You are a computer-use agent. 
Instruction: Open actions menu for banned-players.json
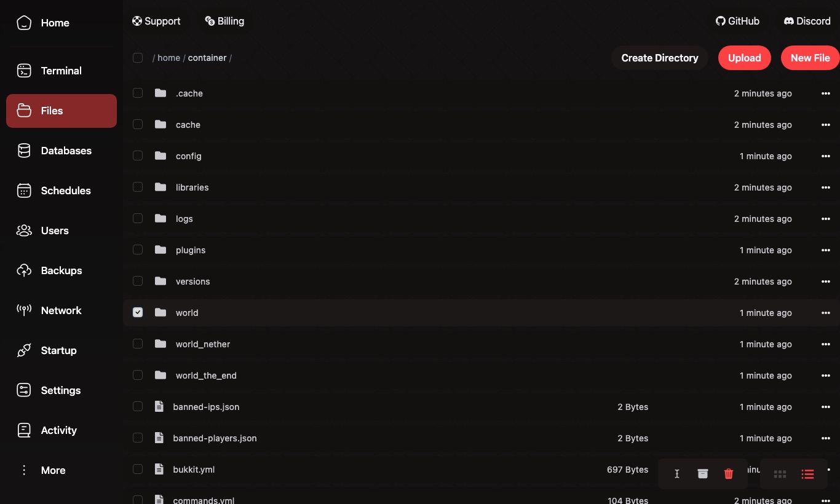(826, 438)
